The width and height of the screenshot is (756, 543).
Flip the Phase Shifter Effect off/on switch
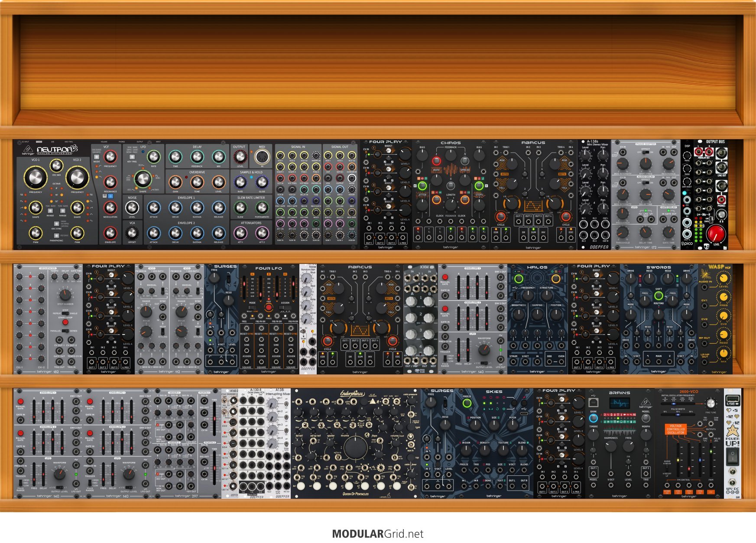645,152
